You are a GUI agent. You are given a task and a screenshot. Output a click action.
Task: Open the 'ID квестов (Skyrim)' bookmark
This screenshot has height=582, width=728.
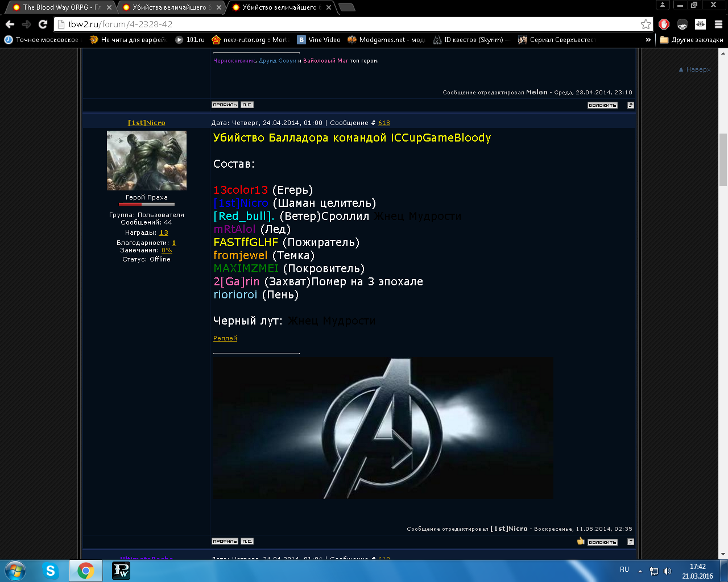pos(471,40)
